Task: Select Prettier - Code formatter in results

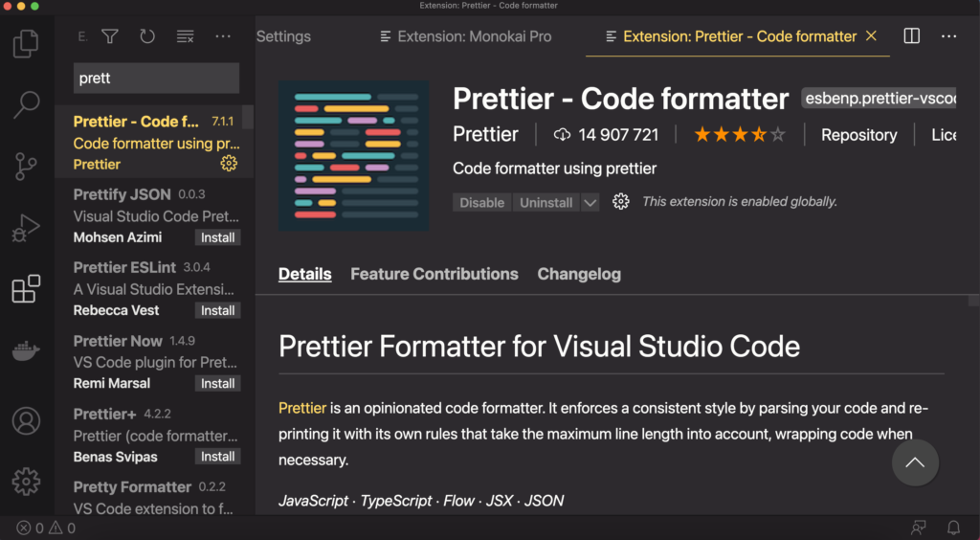Action: tap(154, 142)
